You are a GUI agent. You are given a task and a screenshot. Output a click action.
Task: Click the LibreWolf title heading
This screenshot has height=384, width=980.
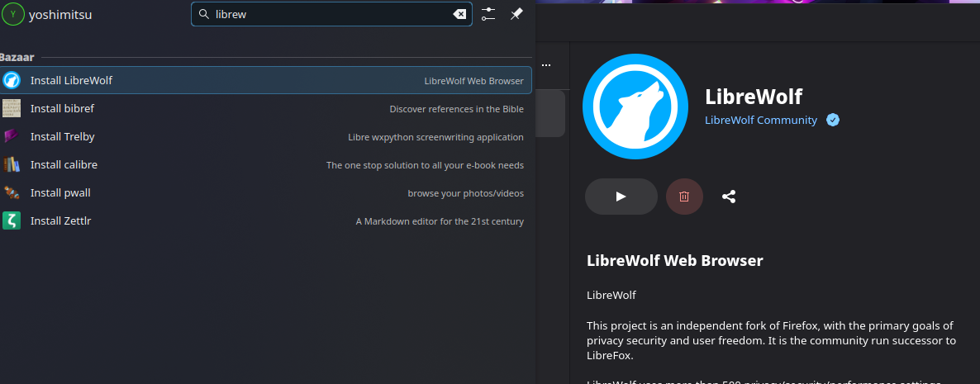pyautogui.click(x=753, y=97)
